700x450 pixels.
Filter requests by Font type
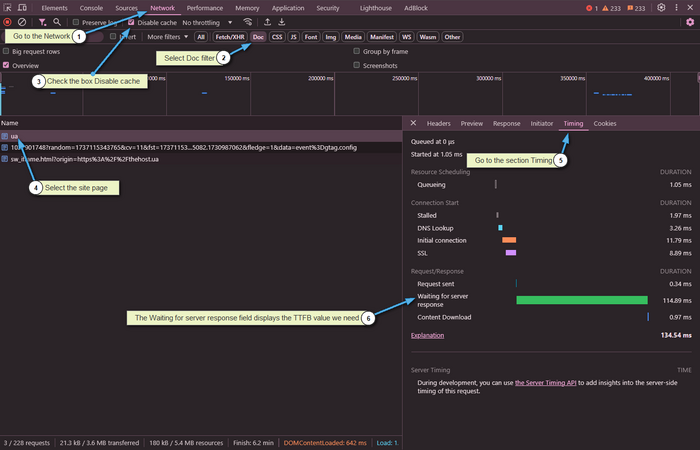pyautogui.click(x=311, y=37)
